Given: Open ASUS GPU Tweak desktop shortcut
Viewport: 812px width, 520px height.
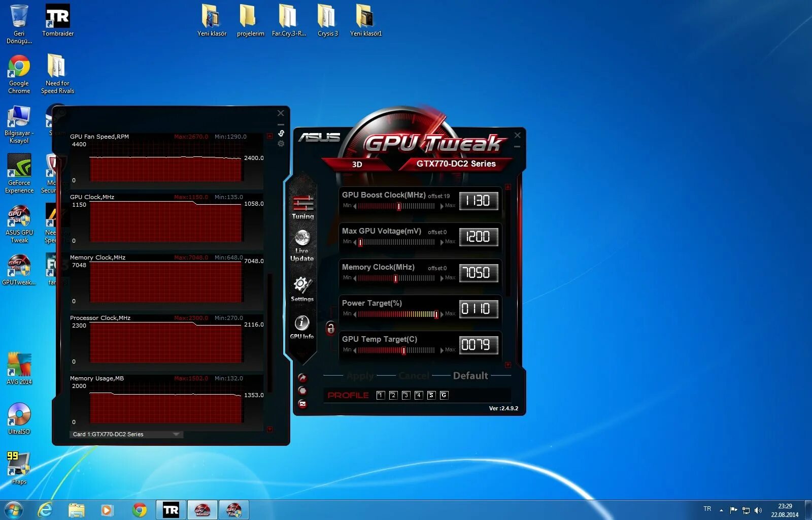Looking at the screenshot, I should coord(19,224).
